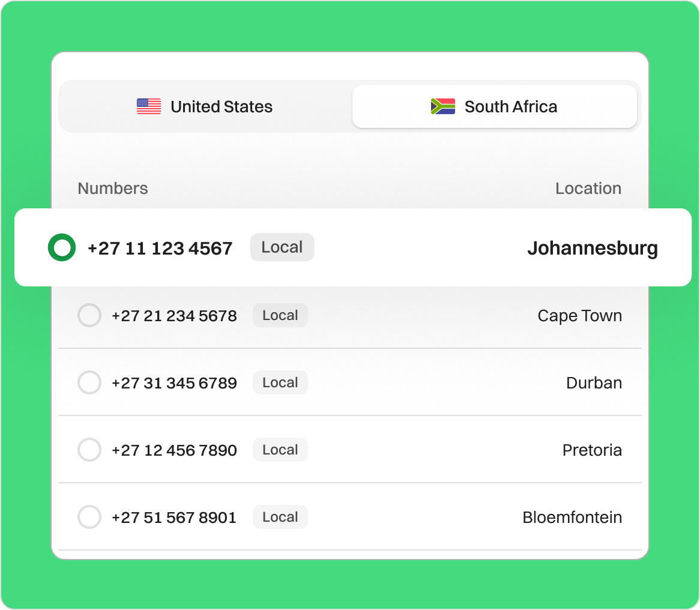Switch to the United States tab

pos(205,107)
